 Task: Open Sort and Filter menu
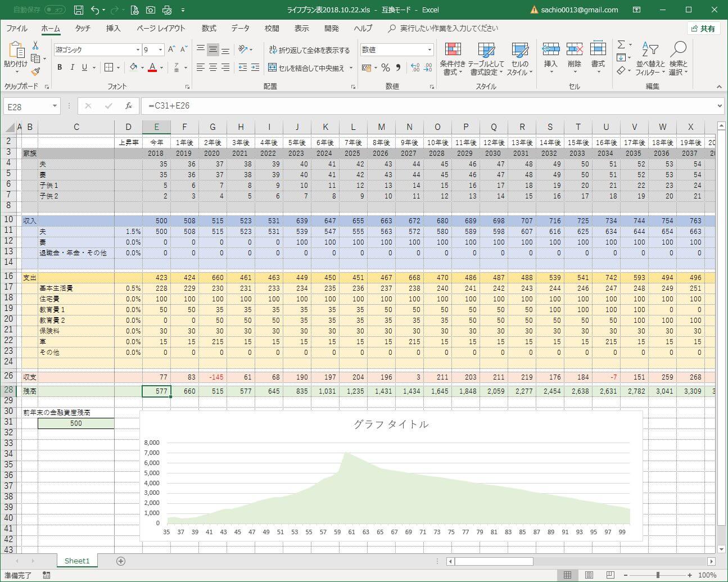pos(650,59)
